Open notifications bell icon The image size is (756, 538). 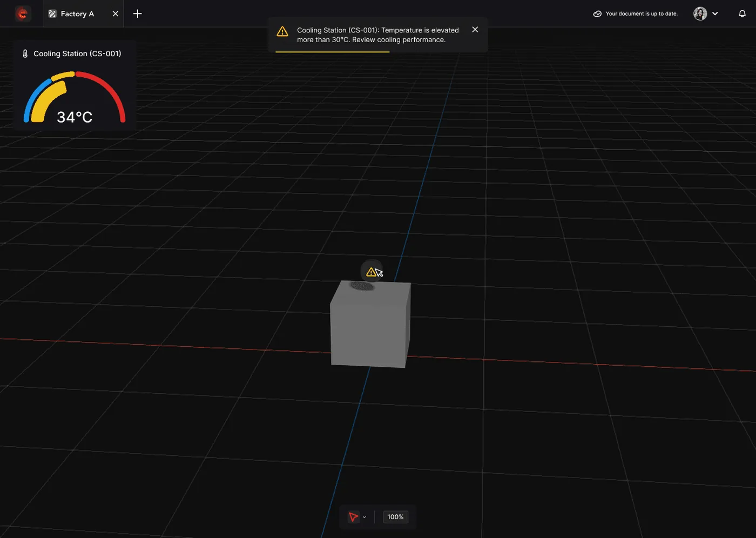(x=742, y=14)
